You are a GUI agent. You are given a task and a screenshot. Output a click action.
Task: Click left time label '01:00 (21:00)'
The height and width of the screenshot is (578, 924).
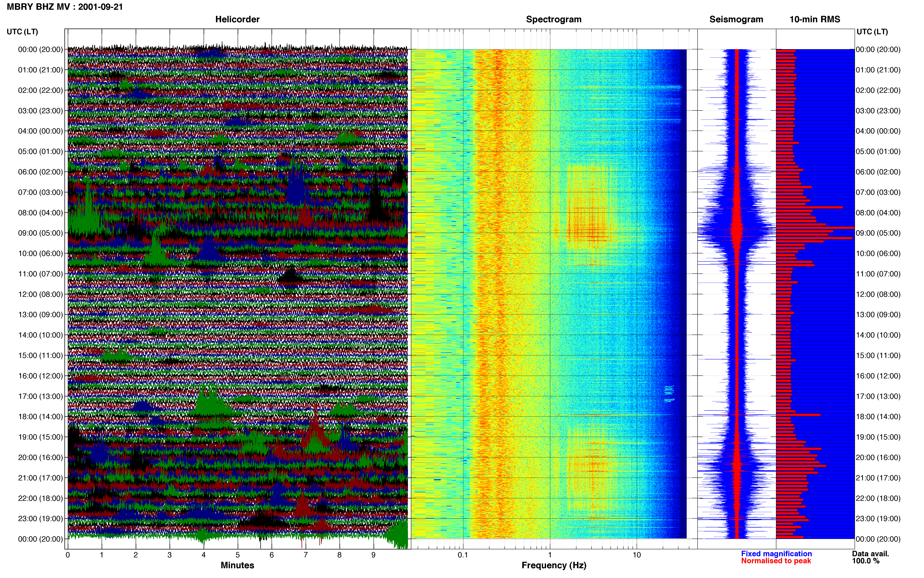tap(41, 70)
